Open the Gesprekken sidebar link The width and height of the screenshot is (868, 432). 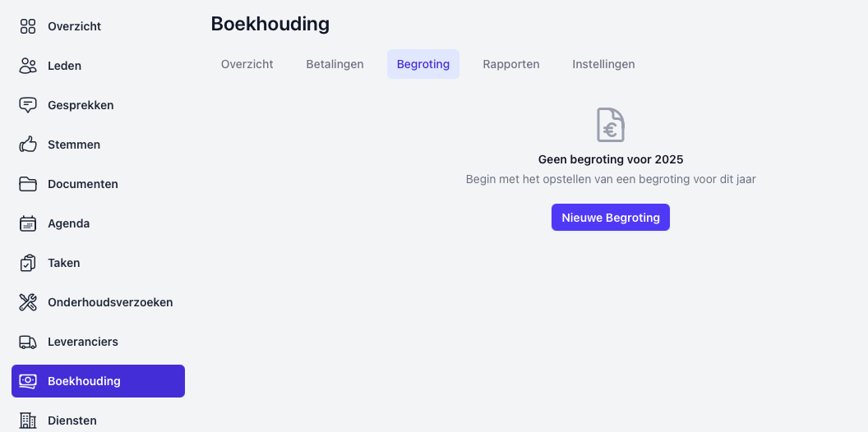click(81, 105)
